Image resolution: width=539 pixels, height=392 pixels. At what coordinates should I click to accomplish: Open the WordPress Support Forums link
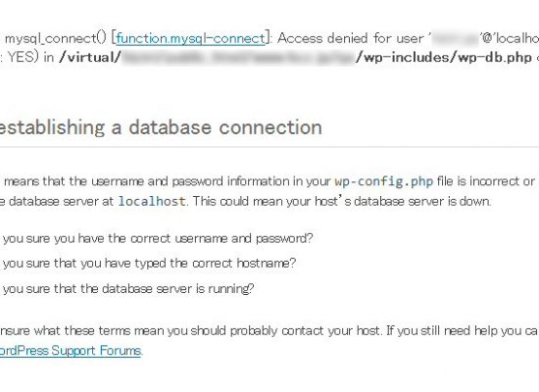pos(71,351)
